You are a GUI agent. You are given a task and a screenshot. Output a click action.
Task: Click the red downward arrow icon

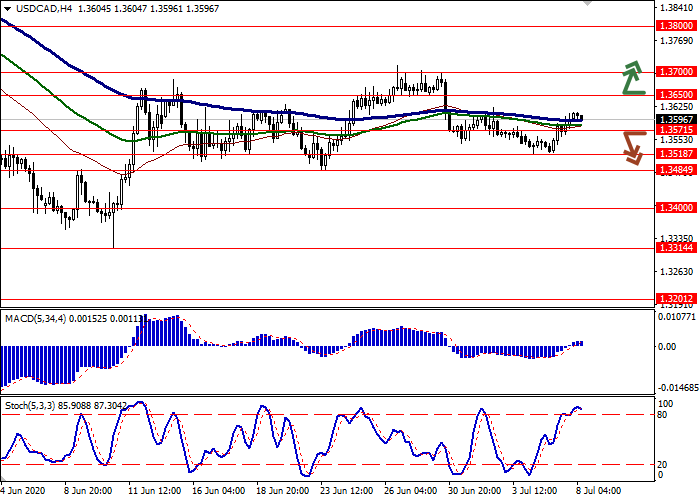pos(632,146)
